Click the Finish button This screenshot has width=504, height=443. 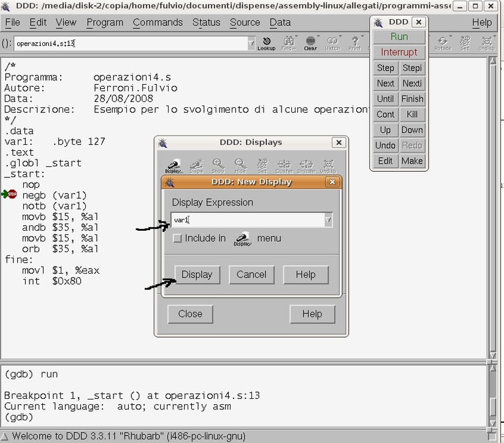413,99
